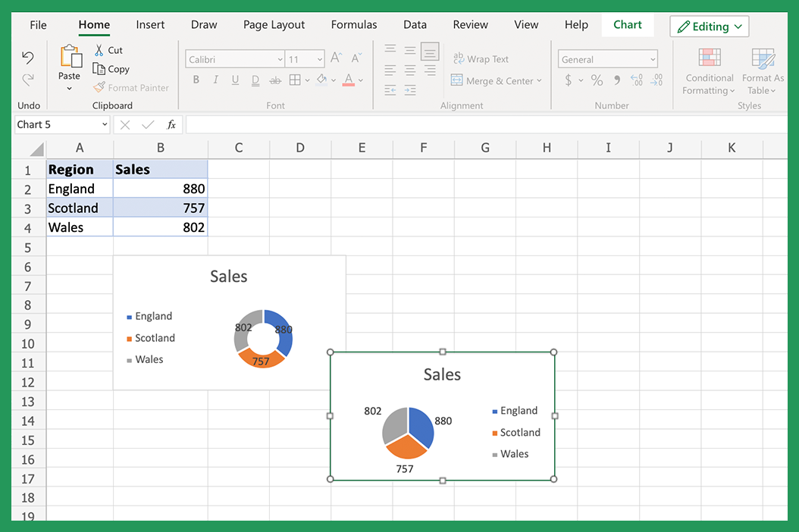
Task: Open the Editing mode dropdown
Action: [709, 26]
